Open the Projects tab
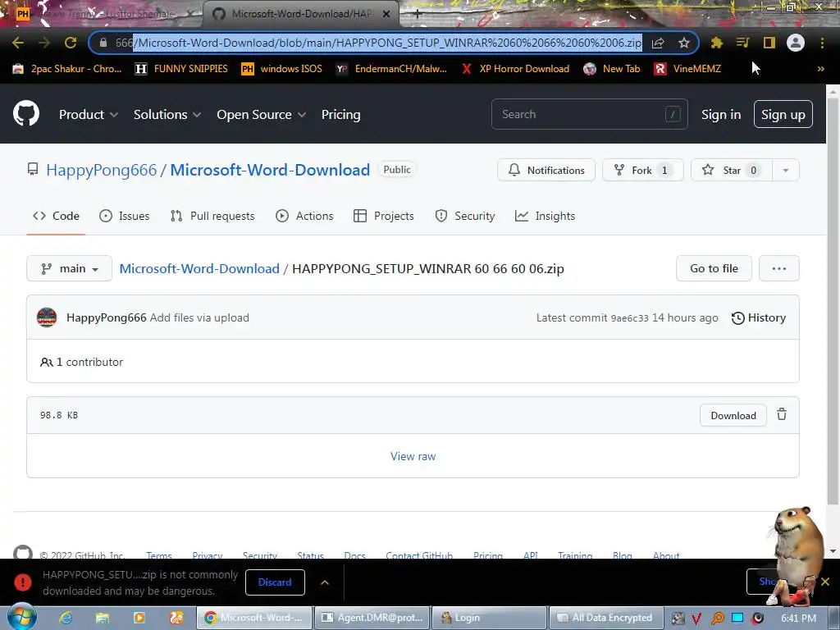This screenshot has width=840, height=630. coord(384,216)
